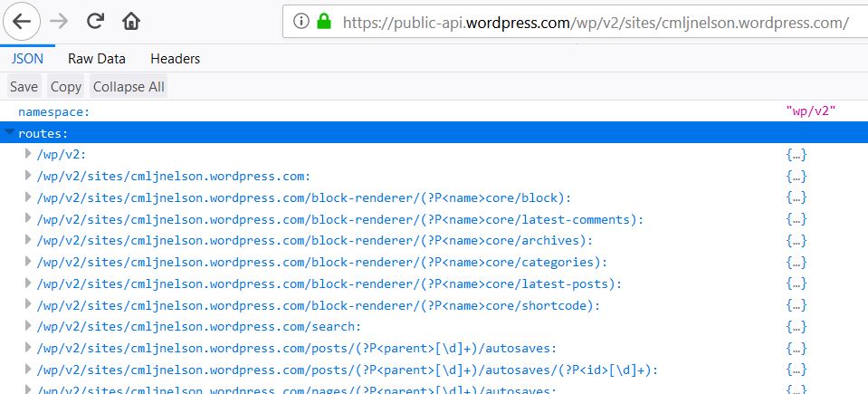Image resolution: width=868 pixels, height=394 pixels.
Task: Expand the core/latest-posts route
Action: [x=28, y=283]
